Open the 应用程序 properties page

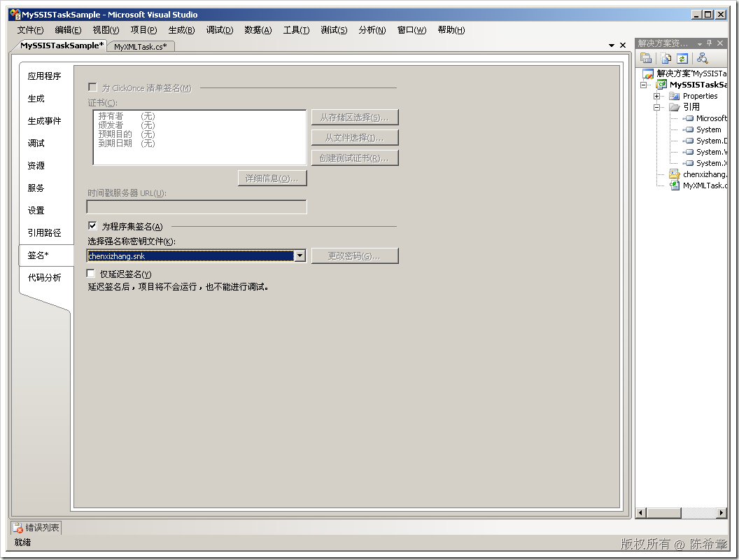44,76
